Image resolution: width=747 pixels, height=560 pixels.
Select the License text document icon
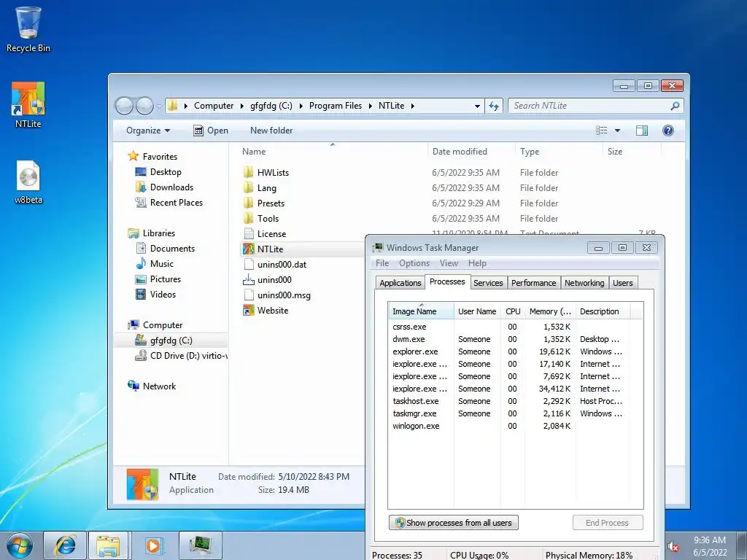click(248, 234)
